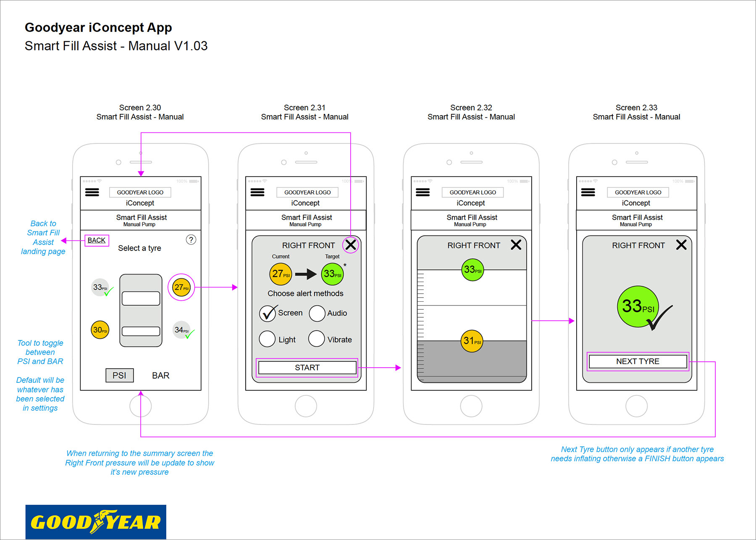The width and height of the screenshot is (756, 540).
Task: Close the Right Front panel on Screen 2.31
Action: coord(351,245)
